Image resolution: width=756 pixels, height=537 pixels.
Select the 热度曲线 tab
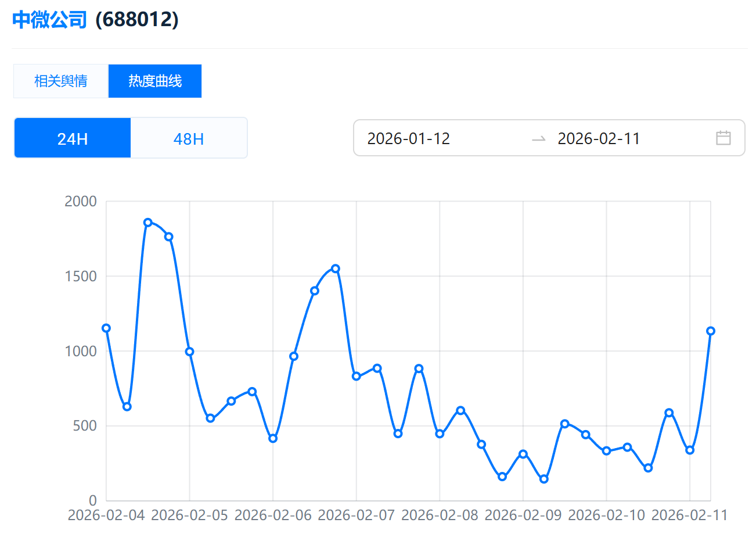point(155,81)
